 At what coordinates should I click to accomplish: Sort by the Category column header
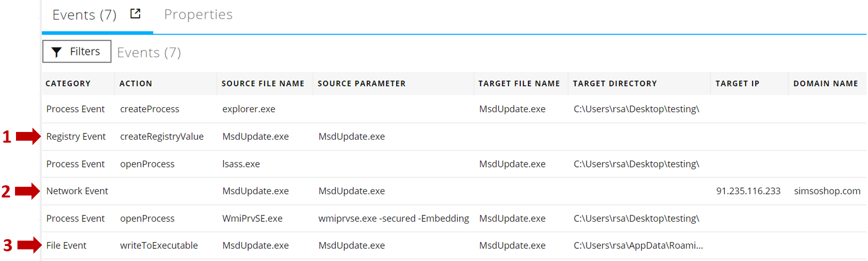pos(68,83)
